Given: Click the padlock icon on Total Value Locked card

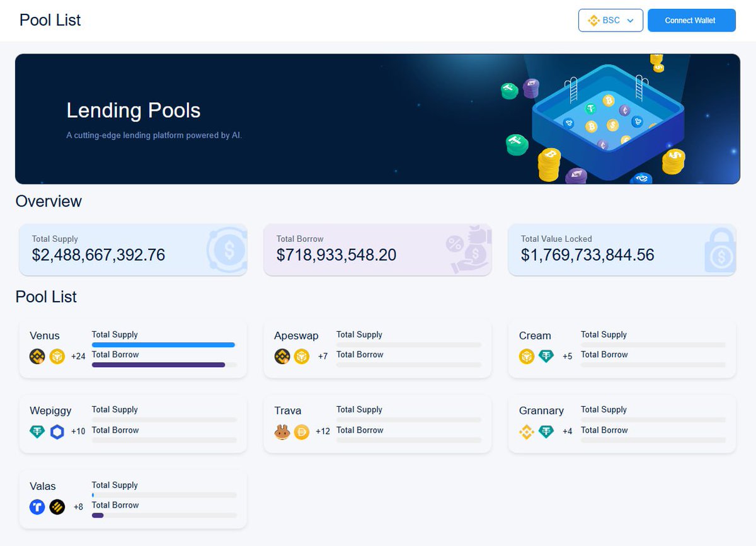Looking at the screenshot, I should point(719,250).
